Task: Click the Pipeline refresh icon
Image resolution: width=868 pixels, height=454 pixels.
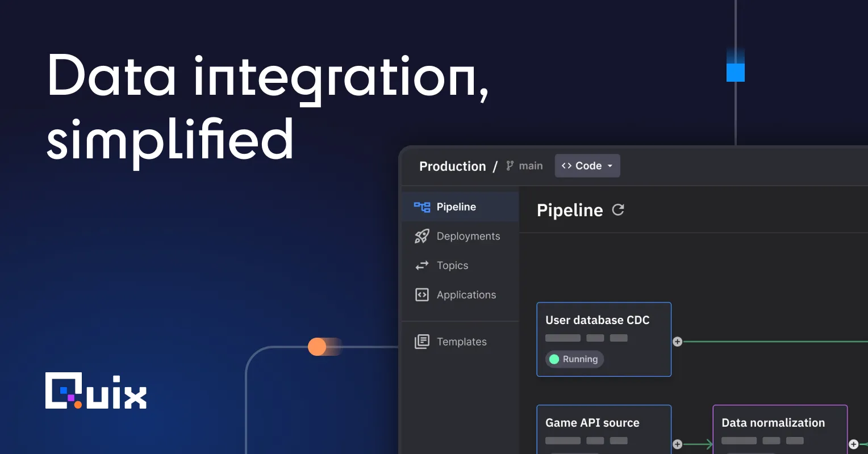Action: click(618, 210)
